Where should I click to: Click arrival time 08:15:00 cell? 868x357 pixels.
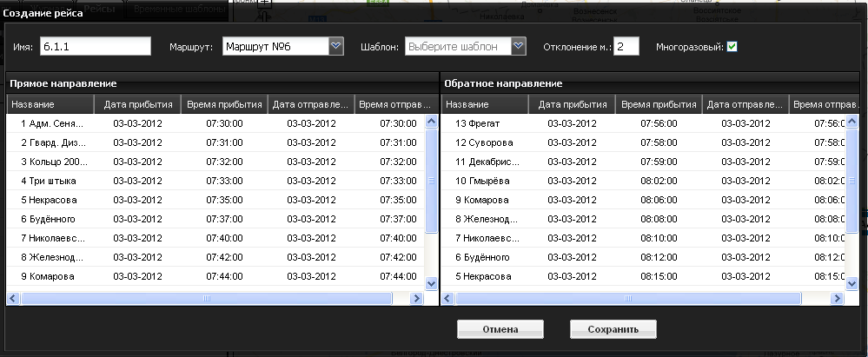click(659, 276)
